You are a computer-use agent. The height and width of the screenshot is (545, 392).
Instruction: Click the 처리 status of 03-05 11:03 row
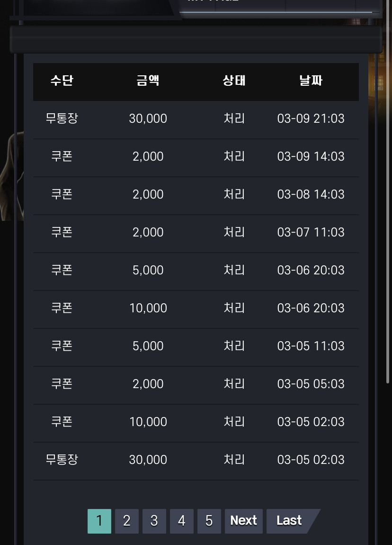pos(234,346)
